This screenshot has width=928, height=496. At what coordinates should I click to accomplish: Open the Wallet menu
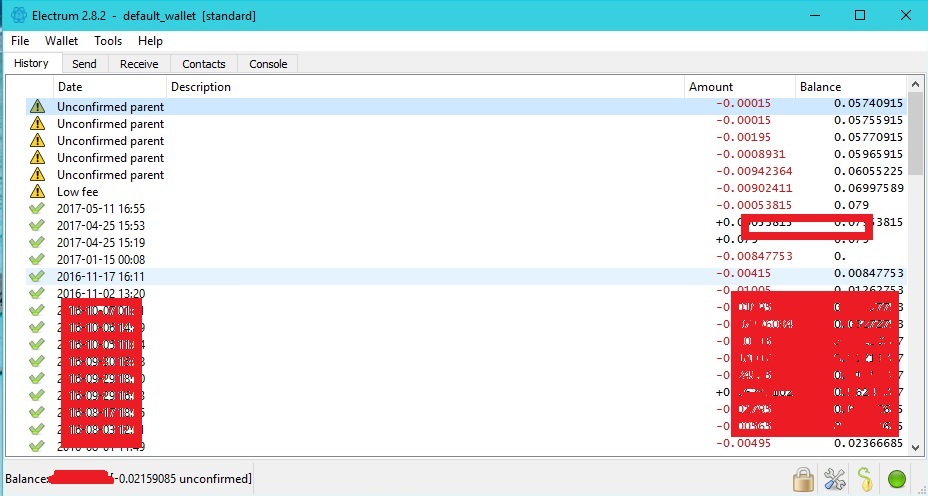(x=62, y=41)
